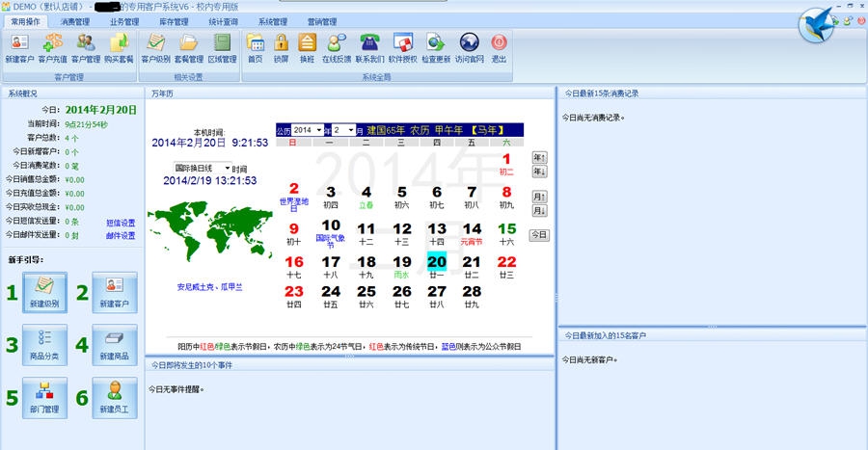Viewport: 868px width, 450px height.
Task: Select date 14 元宵节 on calendar
Action: coord(472,233)
